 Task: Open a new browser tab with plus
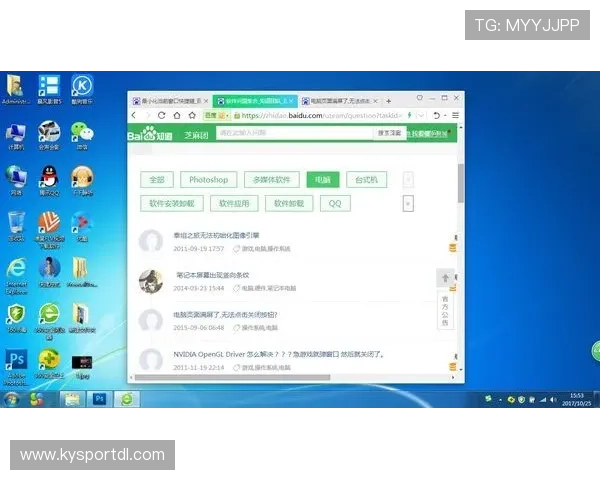[388, 101]
